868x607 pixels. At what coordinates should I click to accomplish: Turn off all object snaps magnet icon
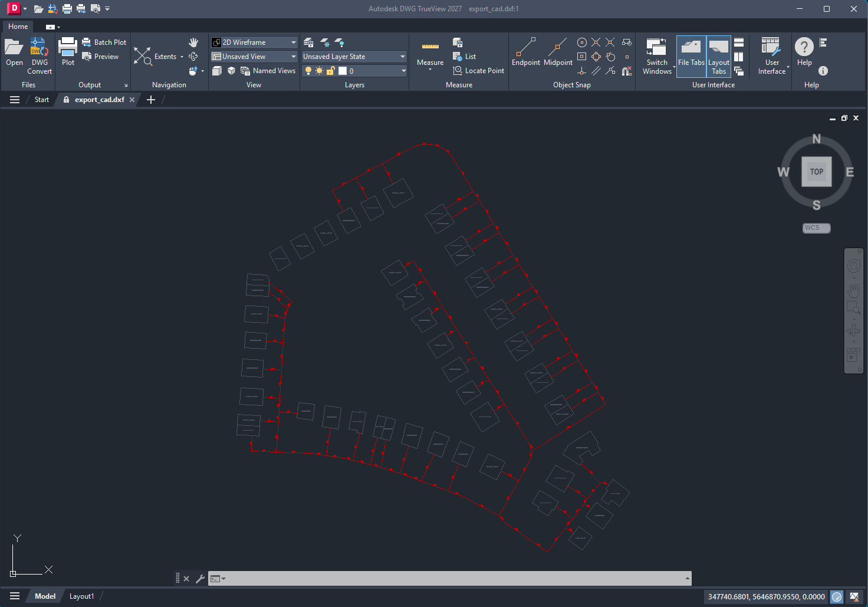pos(627,71)
